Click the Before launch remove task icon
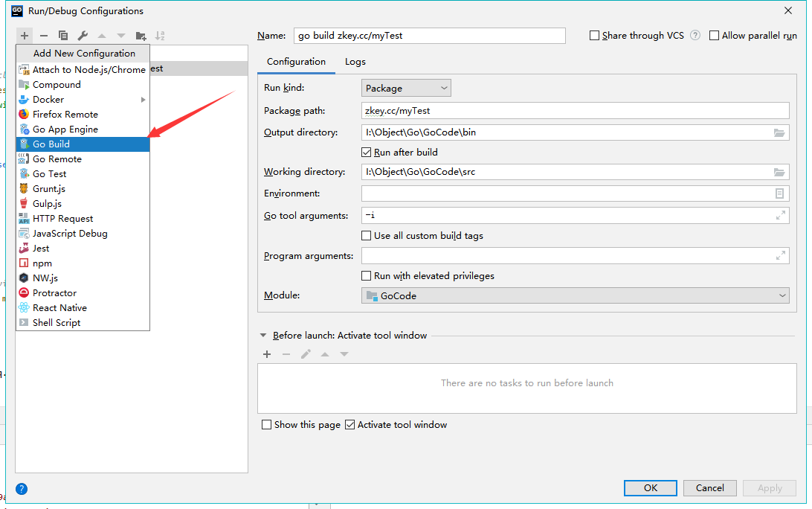The image size is (812, 509). [286, 354]
